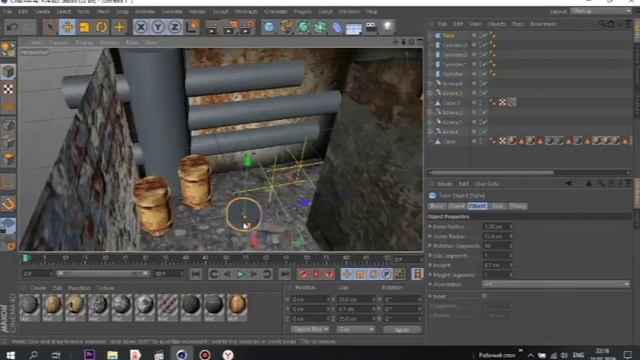Viewport: 640px width, 360px height.
Task: Toggle the Y axis lock
Action: pyautogui.click(x=158, y=27)
